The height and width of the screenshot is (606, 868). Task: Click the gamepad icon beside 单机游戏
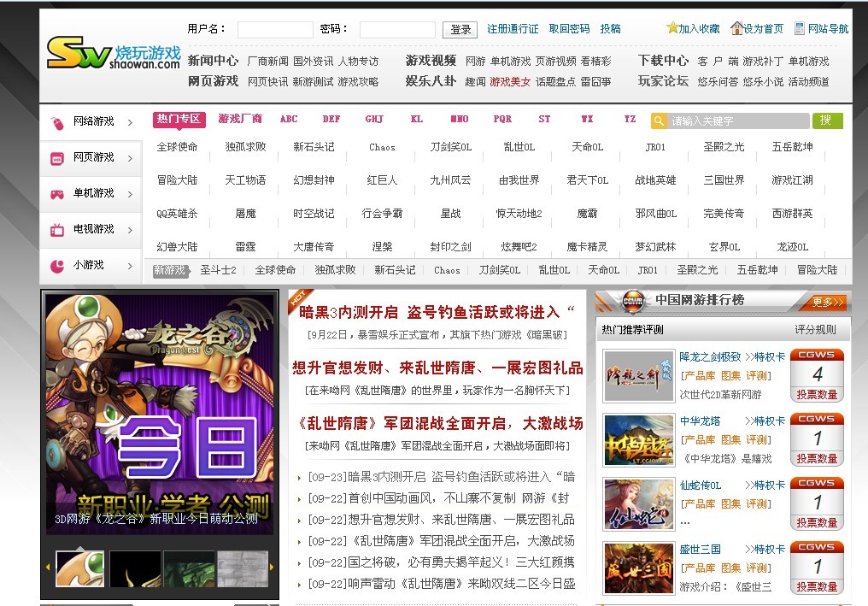pyautogui.click(x=57, y=194)
